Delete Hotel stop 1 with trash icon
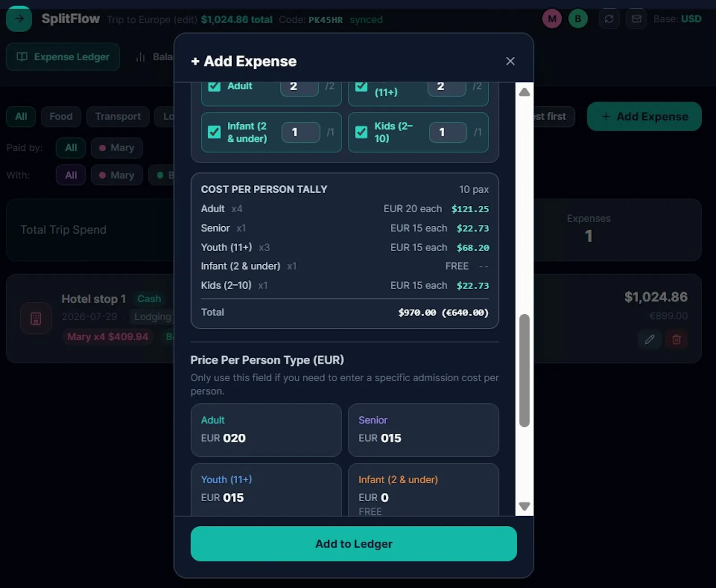 (676, 339)
